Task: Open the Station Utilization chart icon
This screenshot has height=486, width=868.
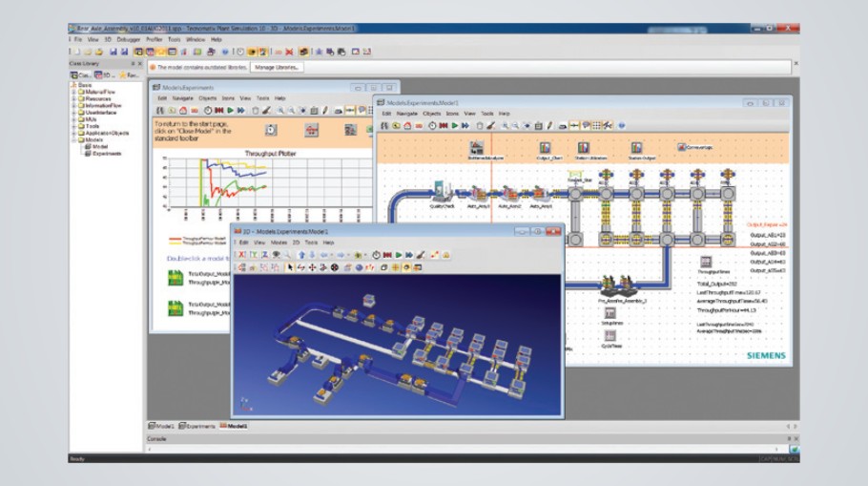Action: click(585, 148)
